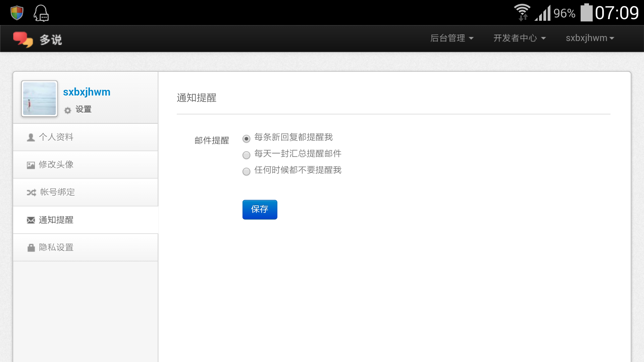Click the gear icon beside 设置

tap(68, 110)
